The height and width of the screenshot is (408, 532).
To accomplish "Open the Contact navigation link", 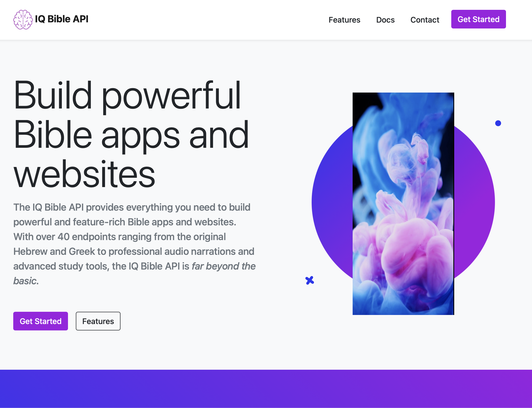I will 425,20.
